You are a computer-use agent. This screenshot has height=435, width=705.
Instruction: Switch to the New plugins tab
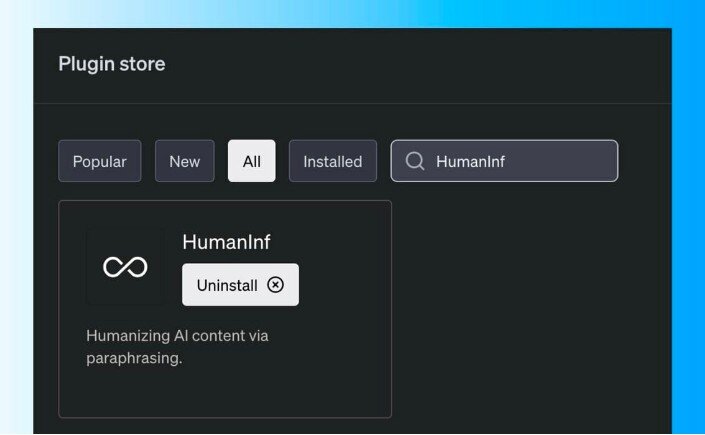coord(184,161)
